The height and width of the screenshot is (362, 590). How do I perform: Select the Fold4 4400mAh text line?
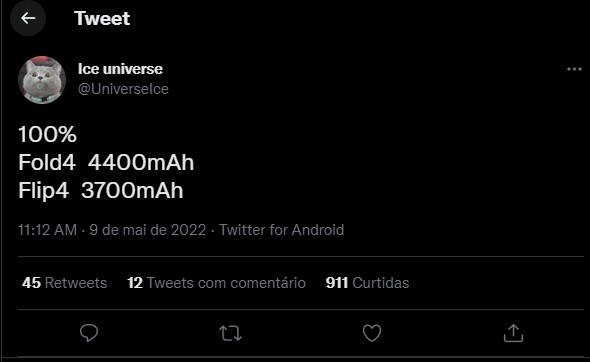point(106,162)
